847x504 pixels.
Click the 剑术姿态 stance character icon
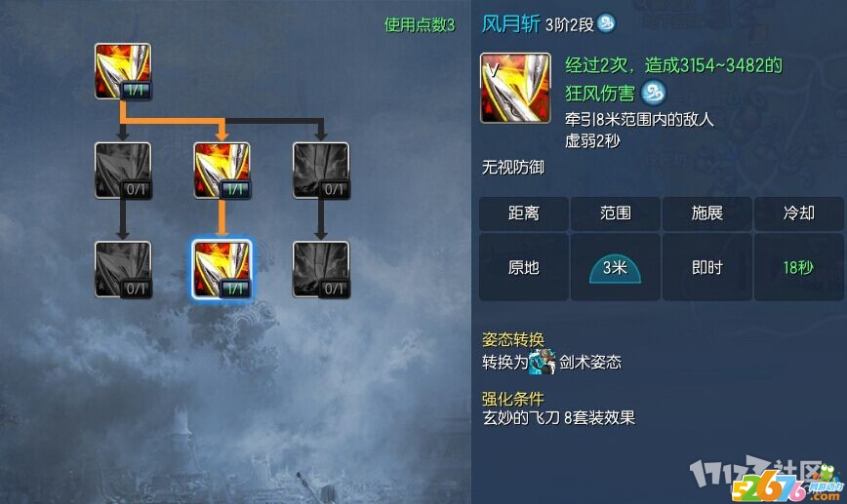pyautogui.click(x=543, y=362)
